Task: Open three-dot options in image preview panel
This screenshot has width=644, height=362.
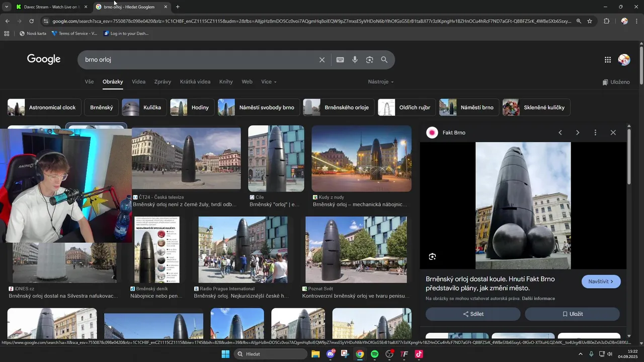Action: point(595,133)
